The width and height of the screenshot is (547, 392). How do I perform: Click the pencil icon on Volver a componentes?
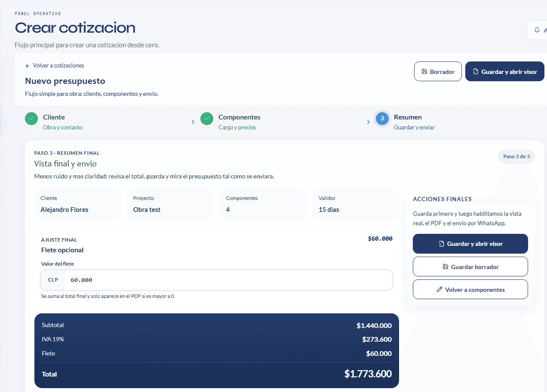tap(439, 290)
